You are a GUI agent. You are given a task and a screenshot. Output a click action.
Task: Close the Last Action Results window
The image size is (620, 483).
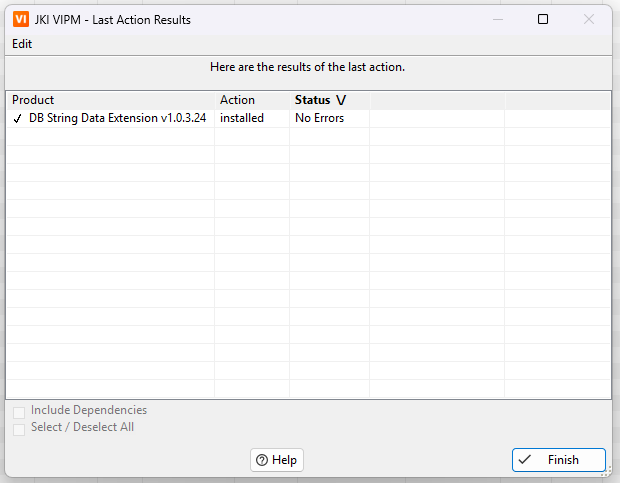[x=589, y=19]
